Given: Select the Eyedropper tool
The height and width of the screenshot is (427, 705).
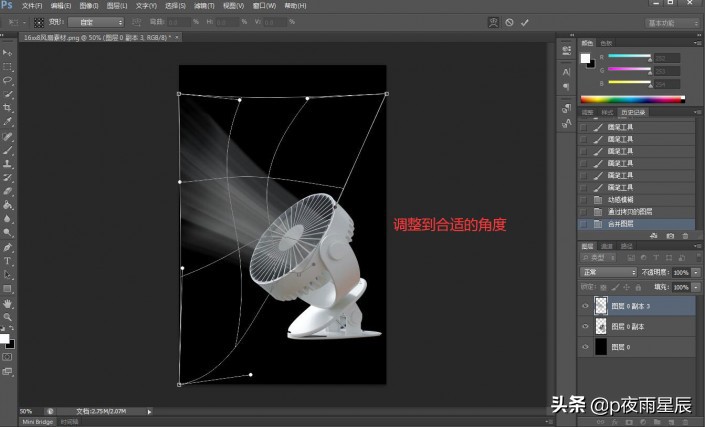Looking at the screenshot, I should (x=7, y=122).
